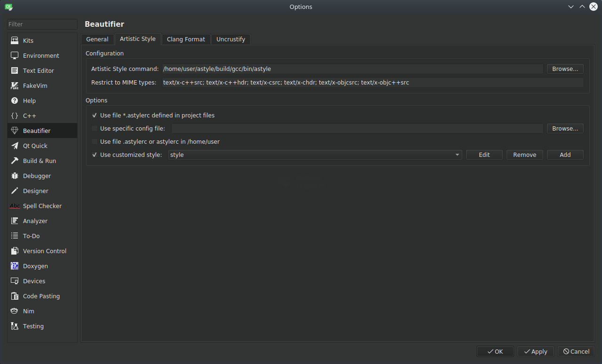Open the Qt Quick paper-plane icon

pyautogui.click(x=15, y=146)
